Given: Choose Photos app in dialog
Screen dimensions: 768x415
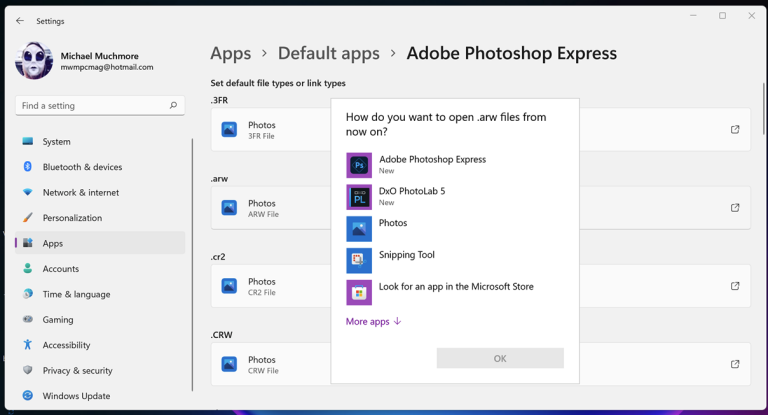Looking at the screenshot, I should pyautogui.click(x=455, y=229).
